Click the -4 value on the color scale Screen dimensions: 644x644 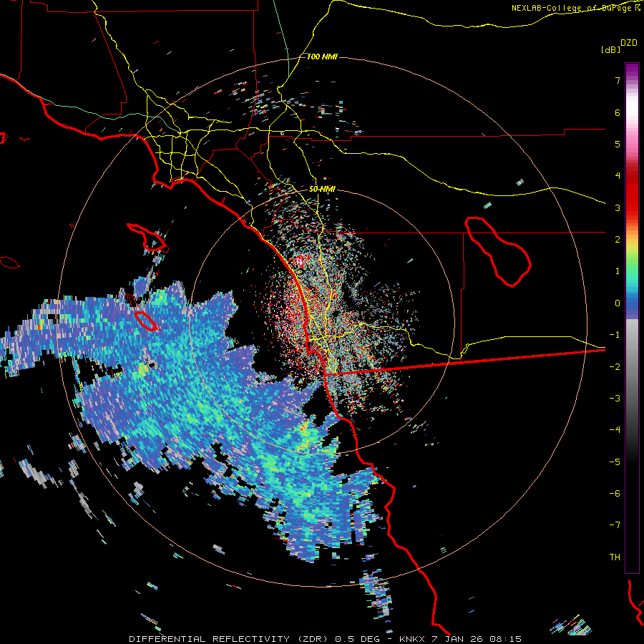(x=615, y=430)
